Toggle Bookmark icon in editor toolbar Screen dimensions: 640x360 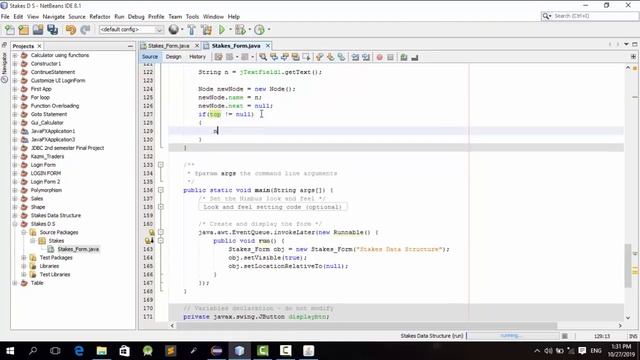click(x=341, y=58)
